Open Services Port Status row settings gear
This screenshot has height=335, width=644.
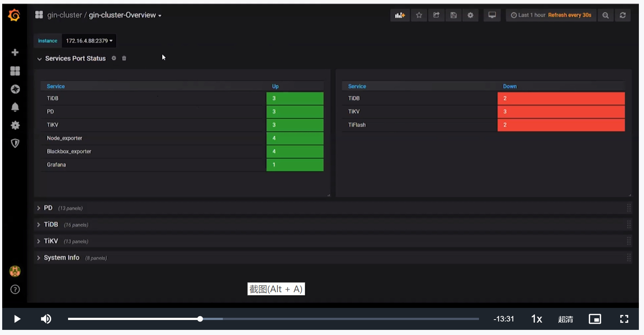[114, 58]
